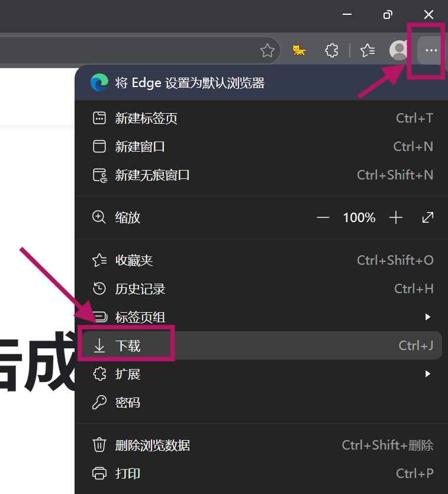Click the Ctrl+J shortcut text

[416, 345]
